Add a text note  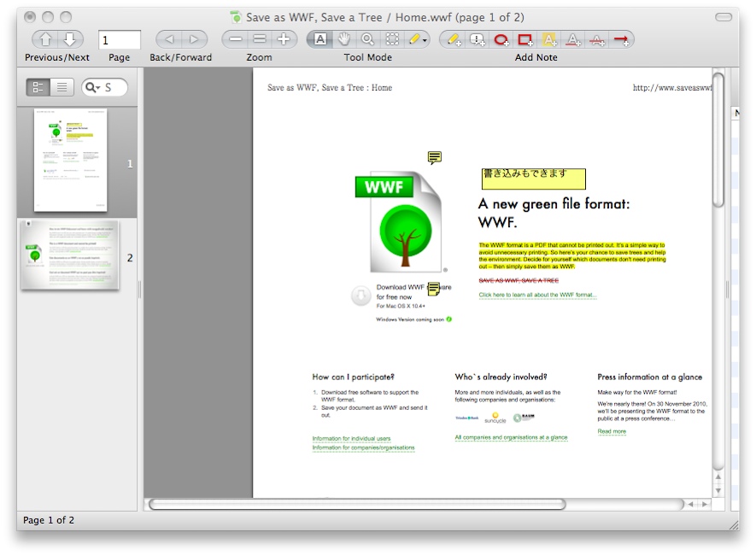454,39
